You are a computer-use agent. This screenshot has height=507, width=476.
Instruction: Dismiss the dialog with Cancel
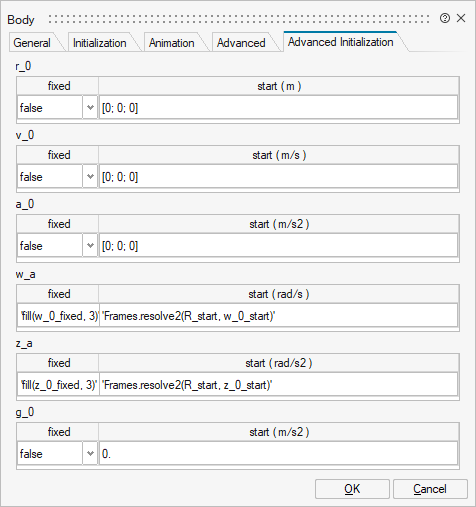point(430,489)
